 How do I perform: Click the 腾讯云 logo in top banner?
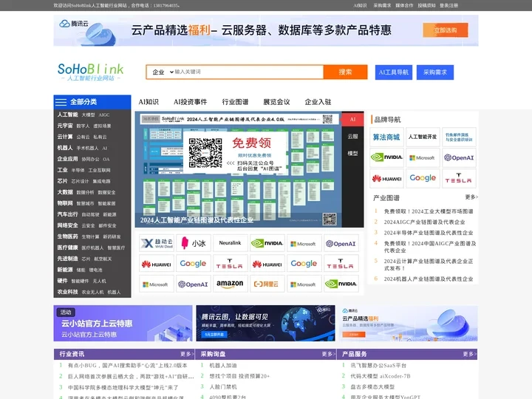coord(74,24)
